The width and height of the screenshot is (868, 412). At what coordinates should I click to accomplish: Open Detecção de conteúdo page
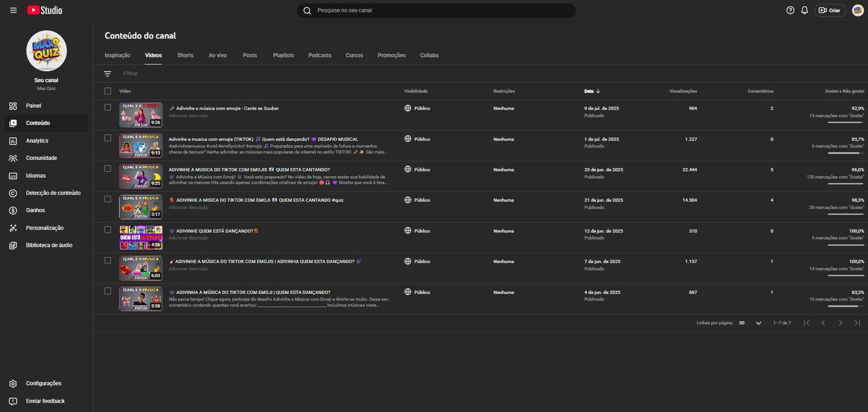pyautogui.click(x=53, y=193)
